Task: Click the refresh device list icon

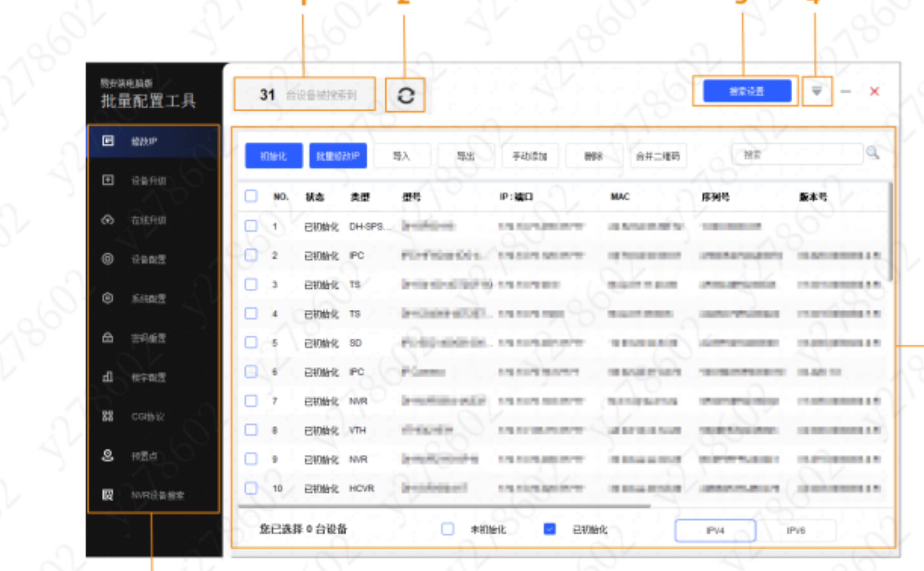Action: tap(406, 95)
